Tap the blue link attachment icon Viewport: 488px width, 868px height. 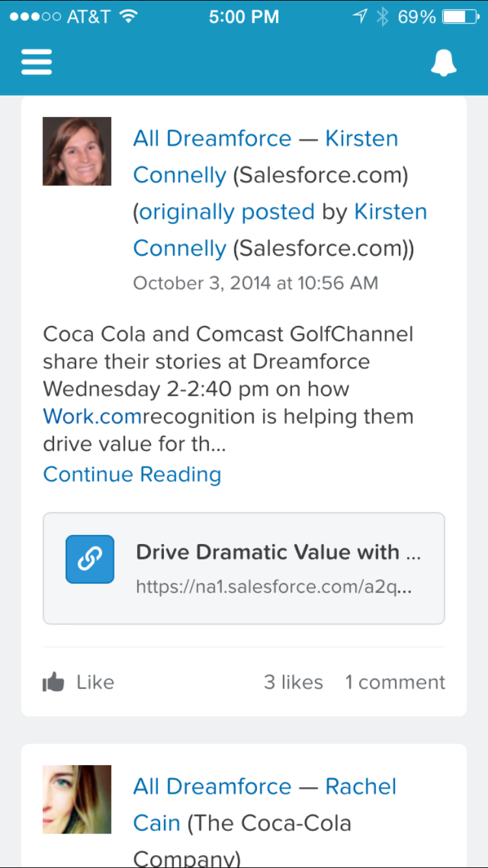(x=90, y=559)
